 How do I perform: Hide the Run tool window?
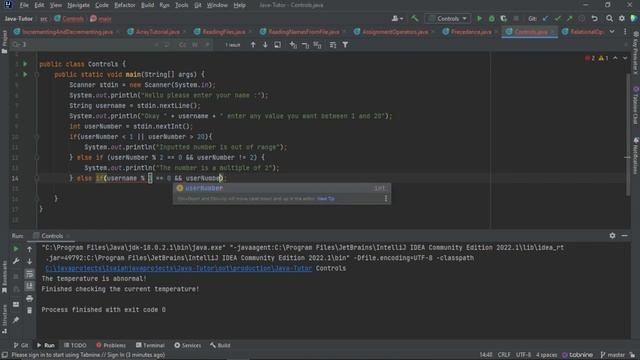(x=624, y=236)
